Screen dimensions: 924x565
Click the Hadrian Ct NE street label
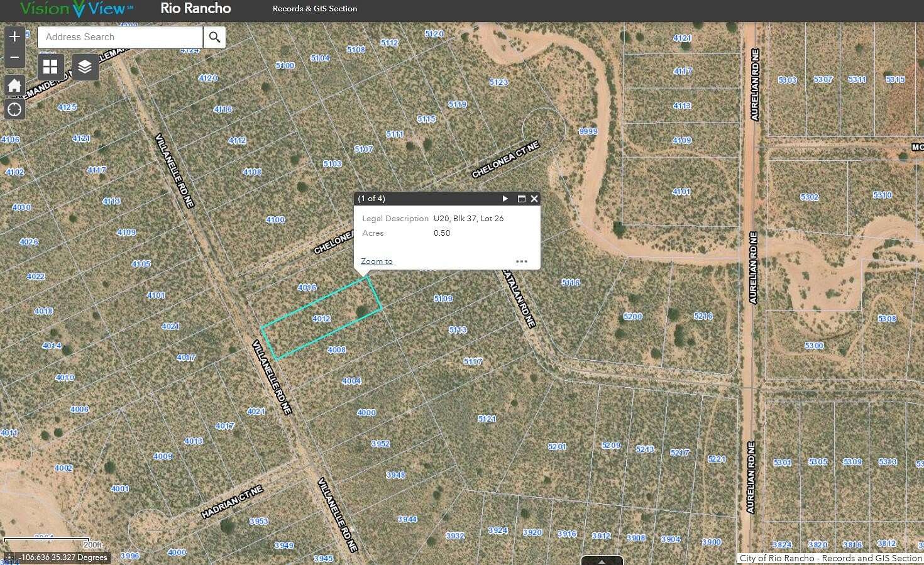point(232,502)
